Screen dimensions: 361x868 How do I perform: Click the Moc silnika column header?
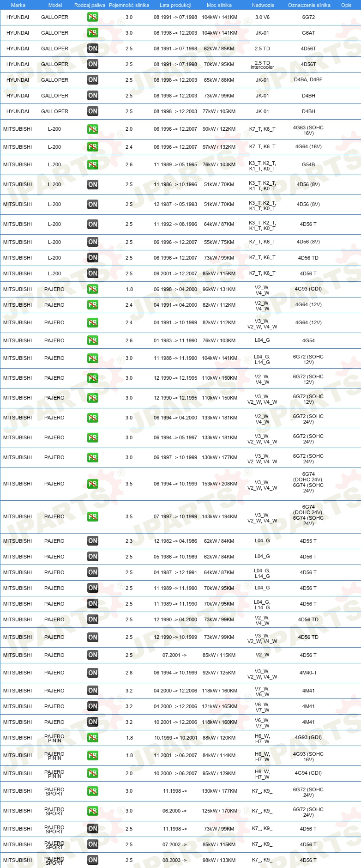click(219, 5)
